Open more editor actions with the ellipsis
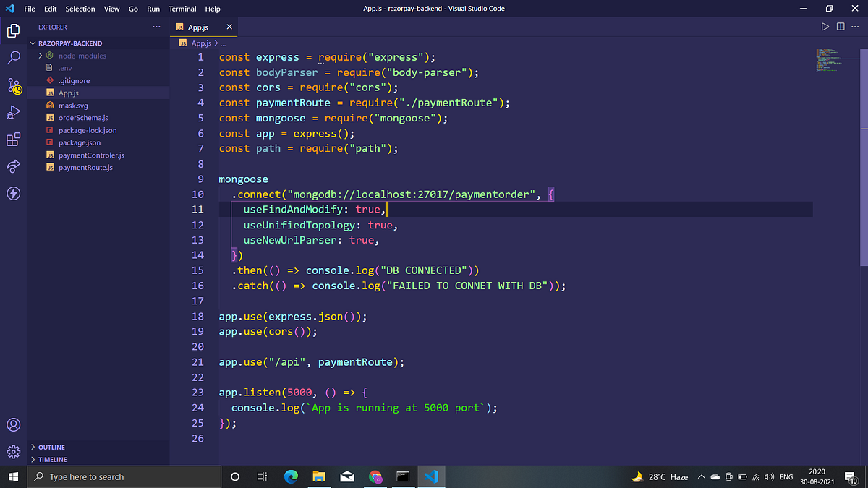The height and width of the screenshot is (488, 868). pyautogui.click(x=856, y=26)
